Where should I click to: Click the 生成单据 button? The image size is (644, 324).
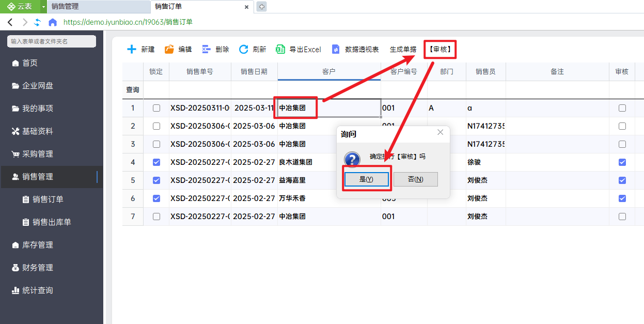(403, 50)
